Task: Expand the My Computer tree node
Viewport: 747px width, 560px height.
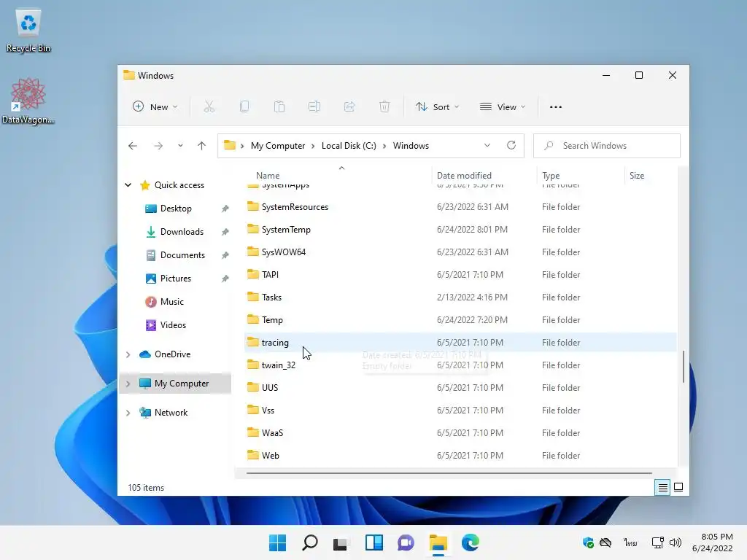Action: pyautogui.click(x=128, y=384)
